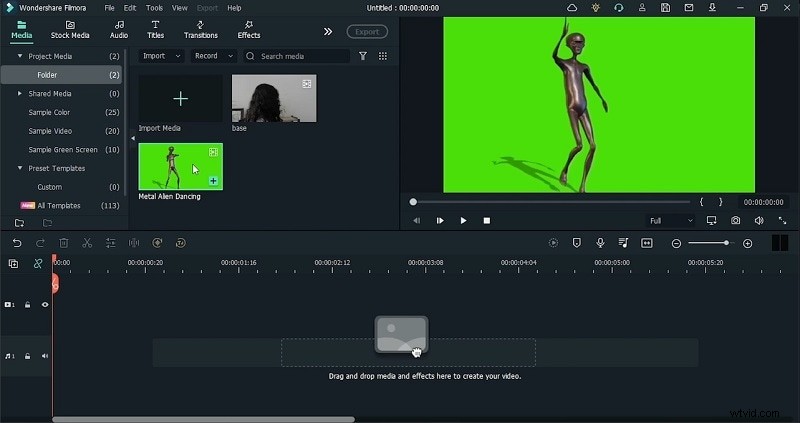Switch to the Audio tab
This screenshot has width=800, height=423.
coord(119,30)
